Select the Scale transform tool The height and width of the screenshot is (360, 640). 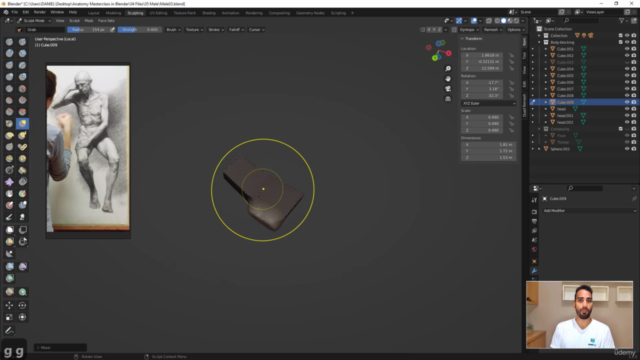coord(9,317)
